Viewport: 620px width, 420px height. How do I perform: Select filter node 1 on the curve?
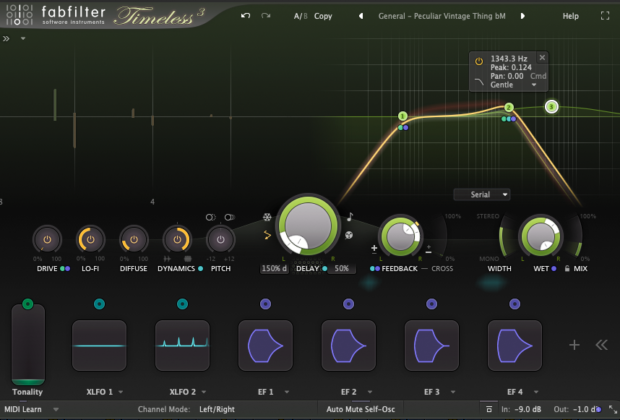403,116
